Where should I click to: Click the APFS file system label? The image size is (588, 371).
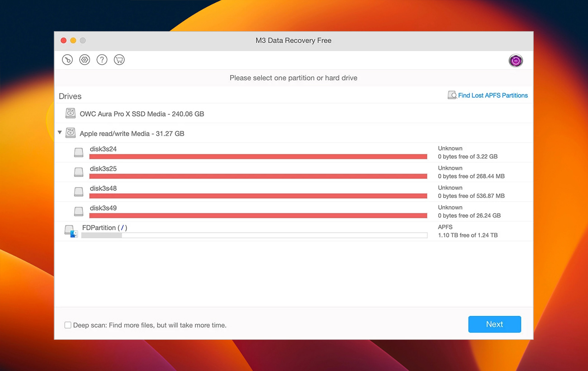tap(445, 227)
